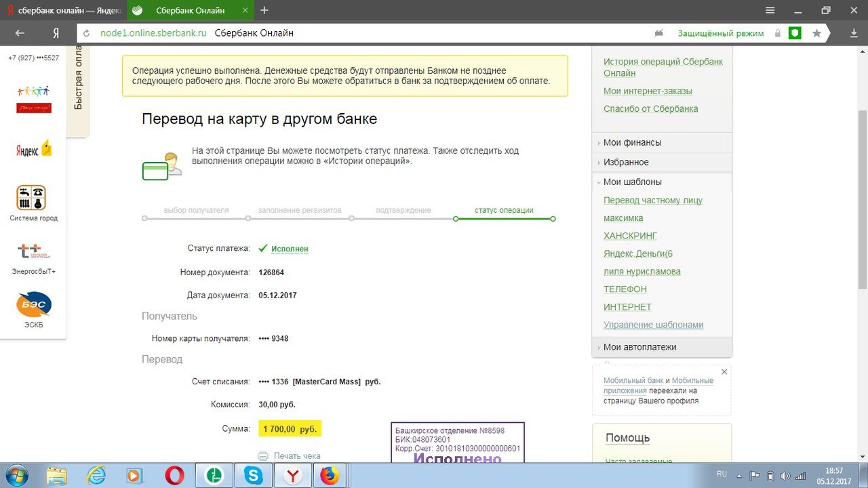868x488 pixels.
Task: Open the Мобильный банк link
Action: (x=633, y=380)
